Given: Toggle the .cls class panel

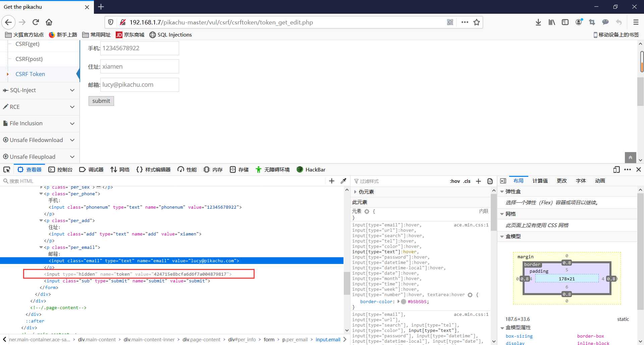Looking at the screenshot, I should (467, 181).
